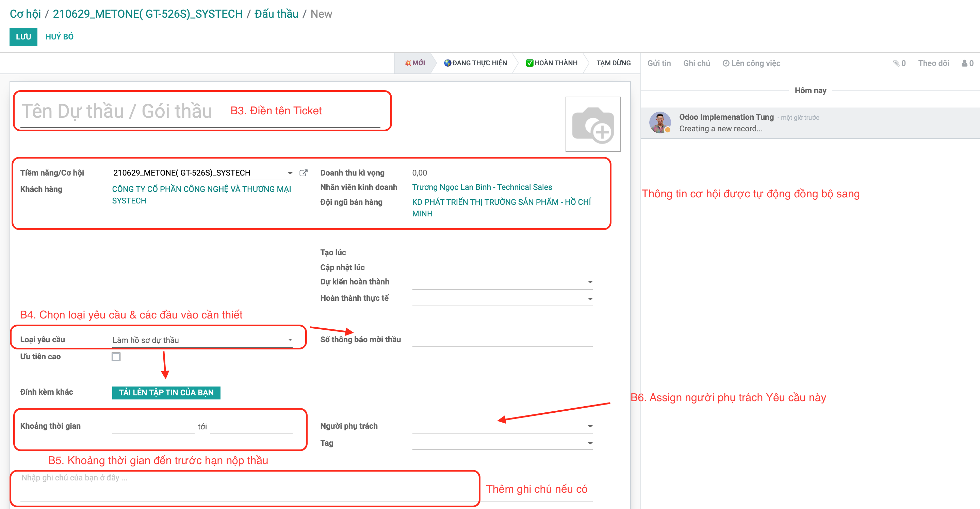The height and width of the screenshot is (509, 980).
Task: Open the Dự kiến hoàn thành date dropdown
Action: click(590, 282)
